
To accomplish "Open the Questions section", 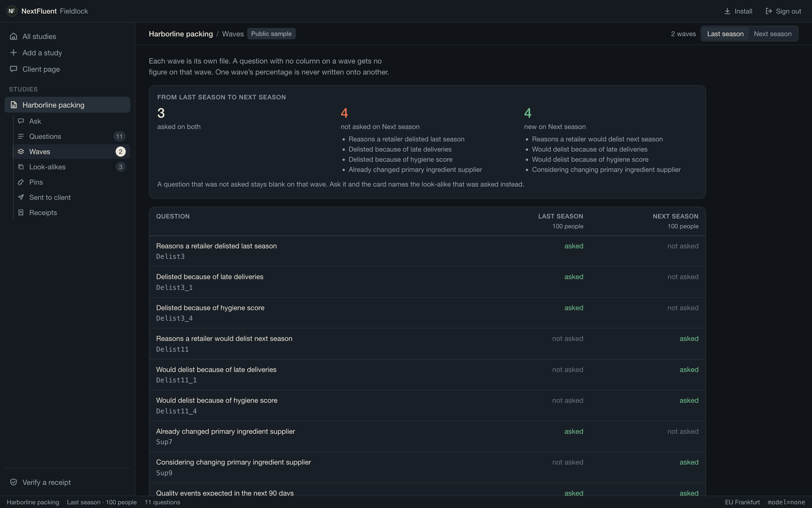I will point(72,137).
